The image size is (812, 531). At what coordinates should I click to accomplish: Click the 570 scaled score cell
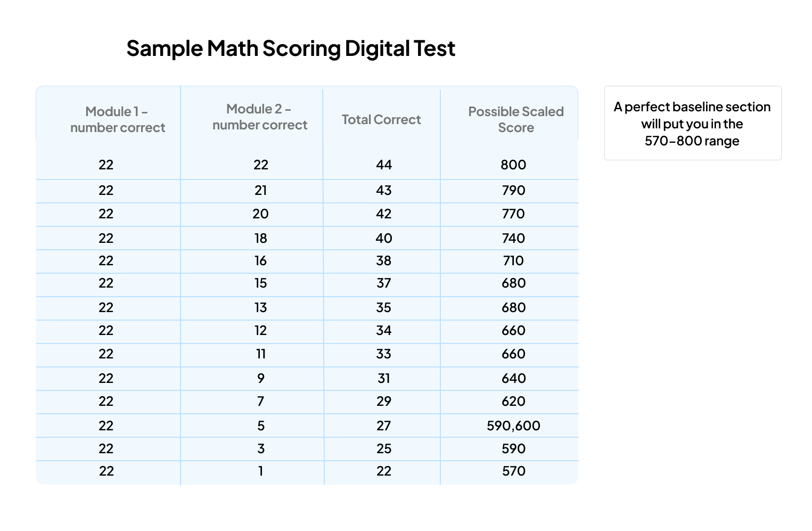click(513, 471)
